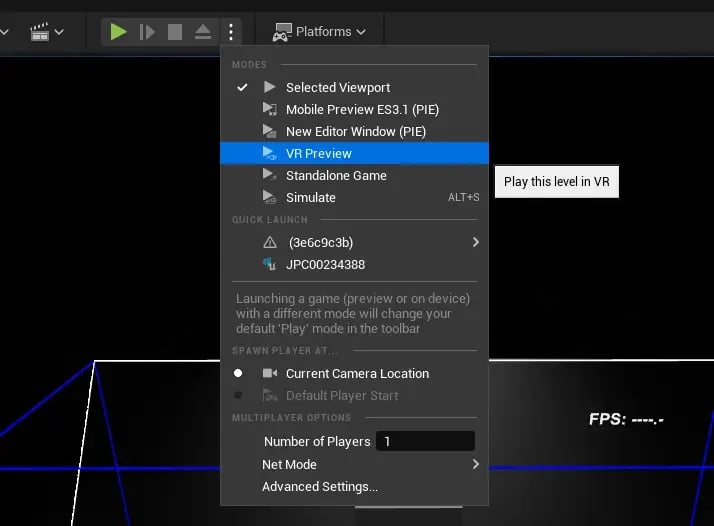Image resolution: width=714 pixels, height=526 pixels.
Task: Click the checkmark next to Selected Viewport
Action: [242, 87]
